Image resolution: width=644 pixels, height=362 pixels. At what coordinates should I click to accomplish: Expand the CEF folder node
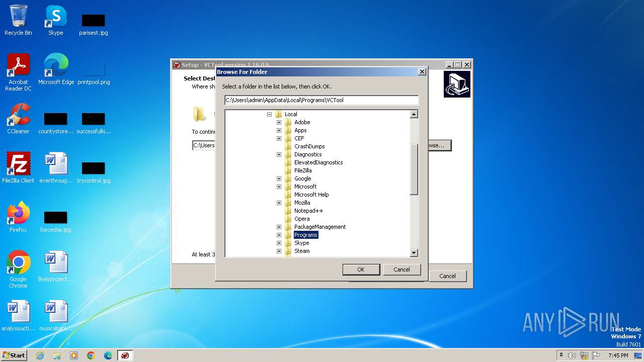(279, 138)
